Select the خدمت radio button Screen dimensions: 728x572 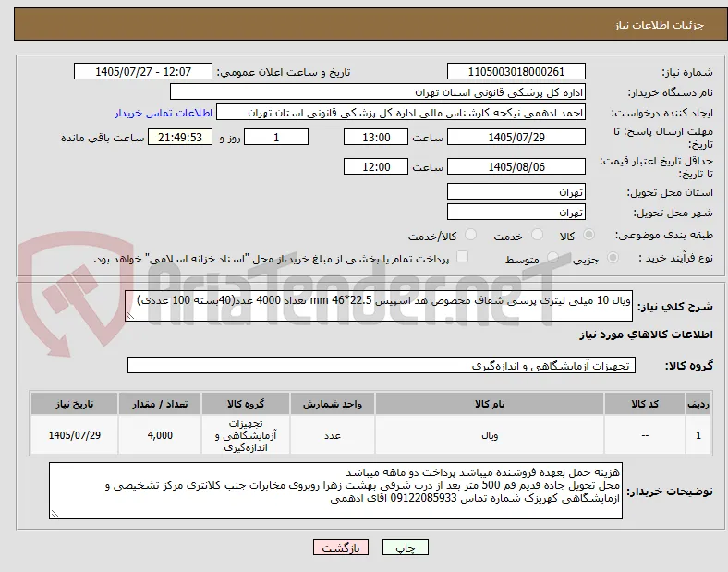point(537,235)
